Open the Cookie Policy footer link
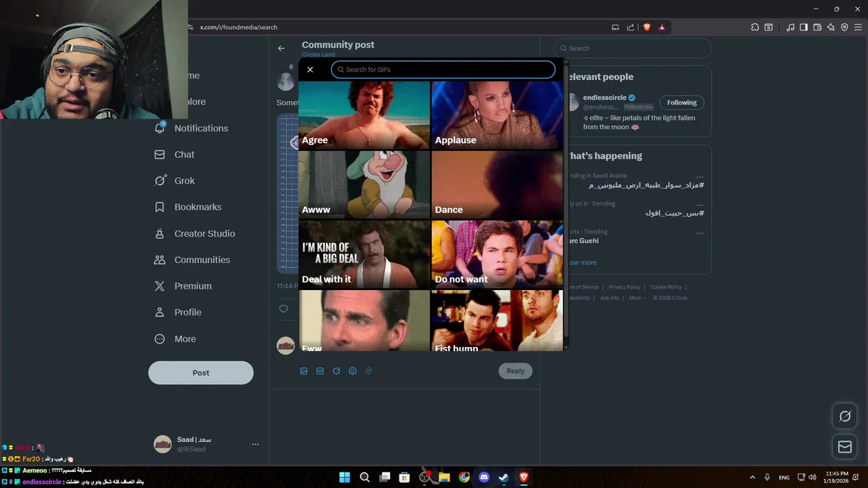The height and width of the screenshot is (488, 868). pos(666,287)
